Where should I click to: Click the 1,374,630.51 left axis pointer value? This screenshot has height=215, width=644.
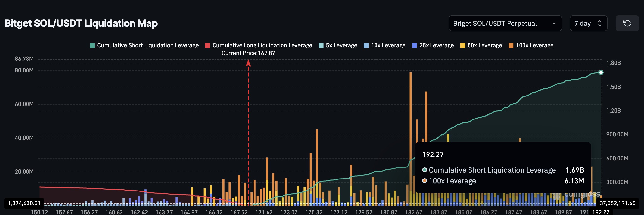(x=24, y=203)
